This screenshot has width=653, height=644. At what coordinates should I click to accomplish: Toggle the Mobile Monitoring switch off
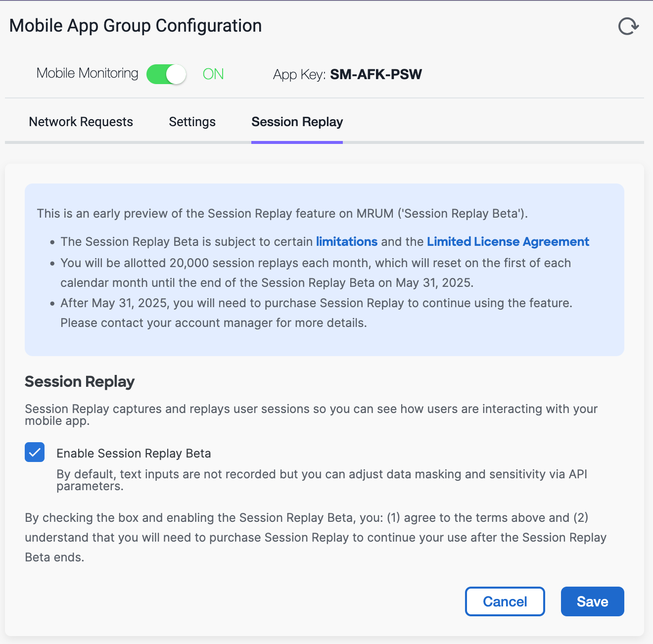166,74
